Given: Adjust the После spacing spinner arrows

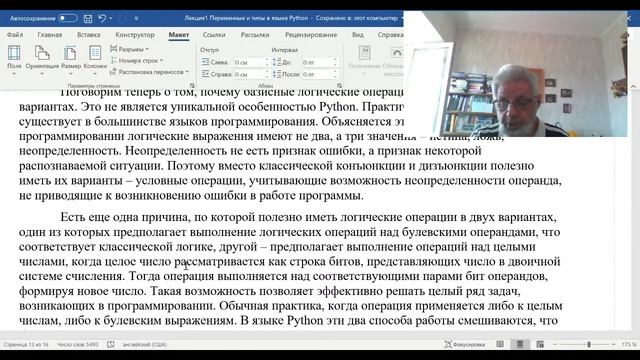Looking at the screenshot, I should click(x=336, y=74).
